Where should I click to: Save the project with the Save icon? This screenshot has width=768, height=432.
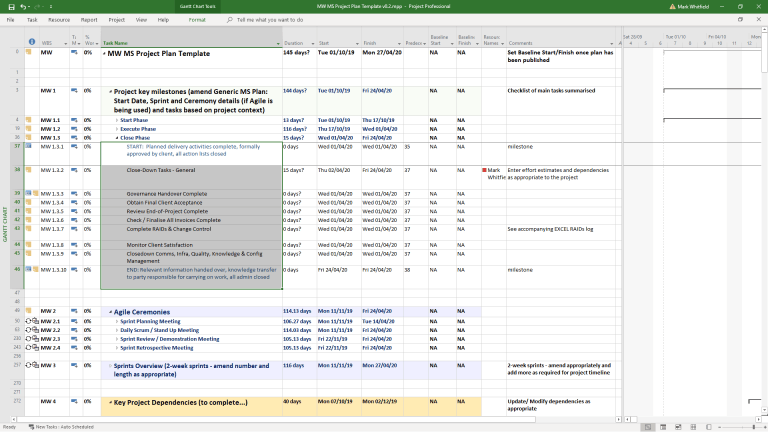[11, 6]
